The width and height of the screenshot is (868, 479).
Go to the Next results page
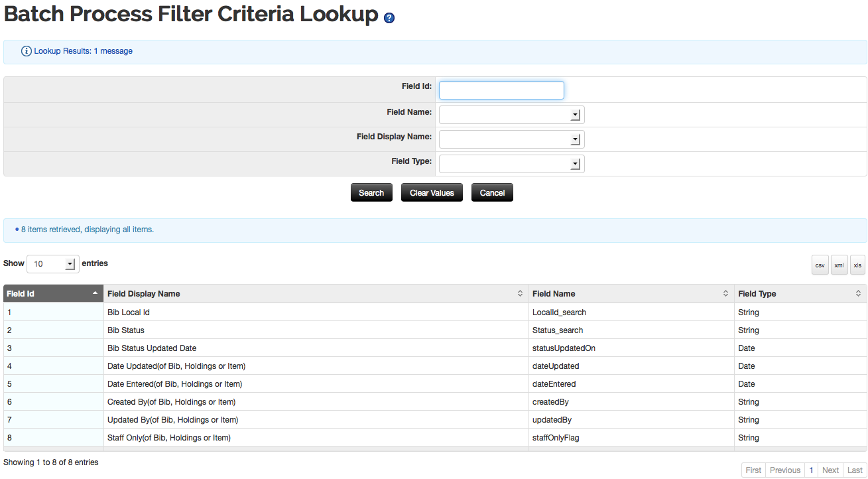coord(830,470)
